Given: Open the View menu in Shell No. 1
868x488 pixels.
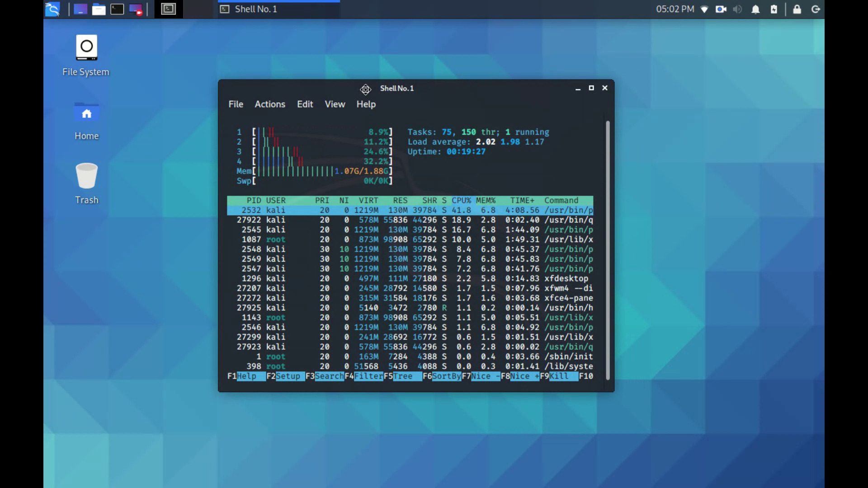Looking at the screenshot, I should 334,104.
